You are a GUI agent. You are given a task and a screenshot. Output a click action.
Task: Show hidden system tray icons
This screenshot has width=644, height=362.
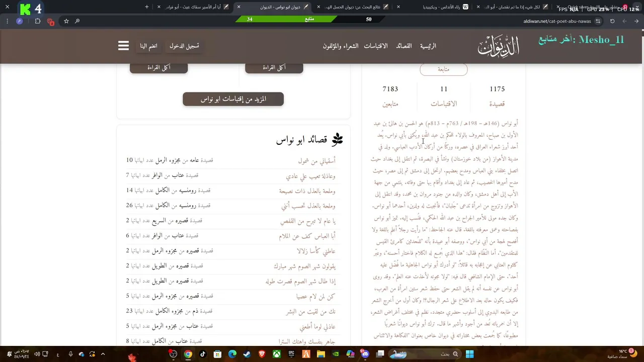(103, 354)
